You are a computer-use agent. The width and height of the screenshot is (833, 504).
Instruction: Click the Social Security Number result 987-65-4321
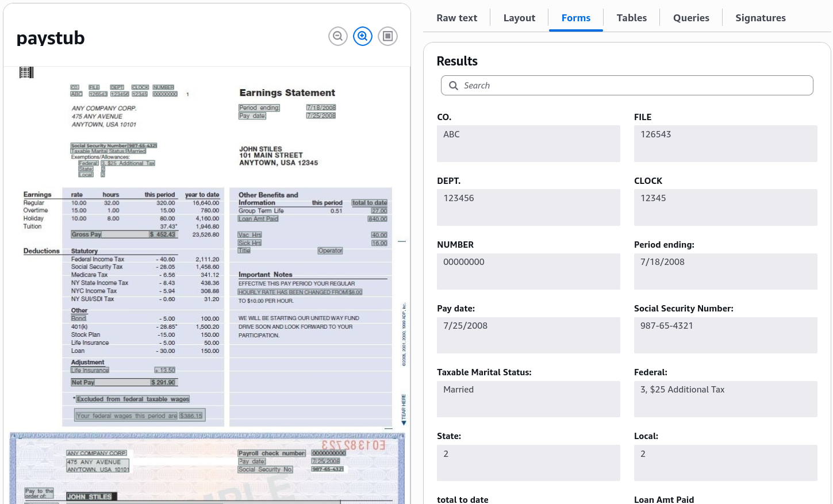tap(725, 335)
